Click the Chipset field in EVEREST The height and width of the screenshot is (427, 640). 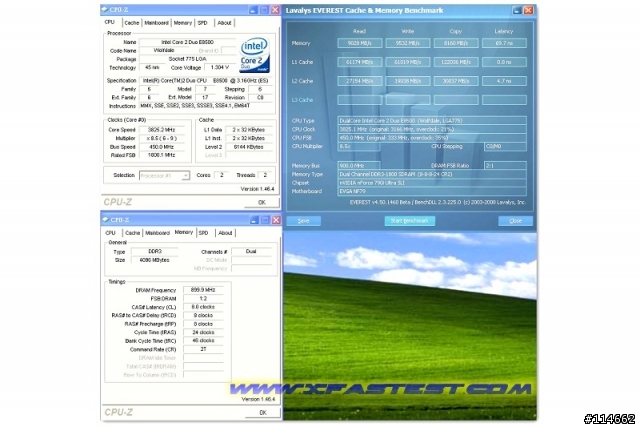(432, 183)
